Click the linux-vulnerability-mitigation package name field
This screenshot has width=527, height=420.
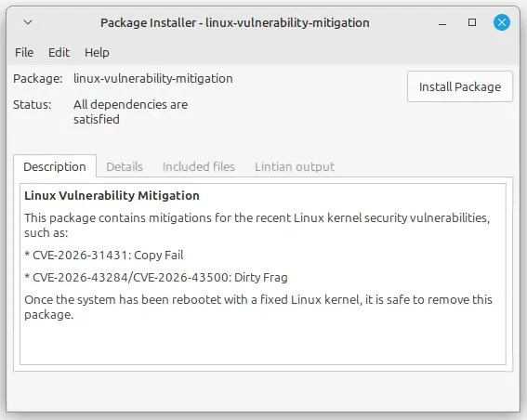point(153,79)
